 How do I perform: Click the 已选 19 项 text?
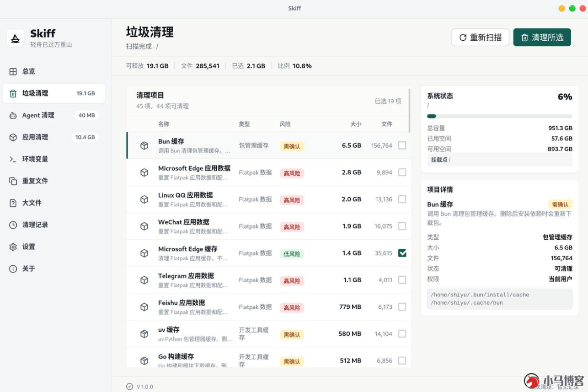click(388, 101)
